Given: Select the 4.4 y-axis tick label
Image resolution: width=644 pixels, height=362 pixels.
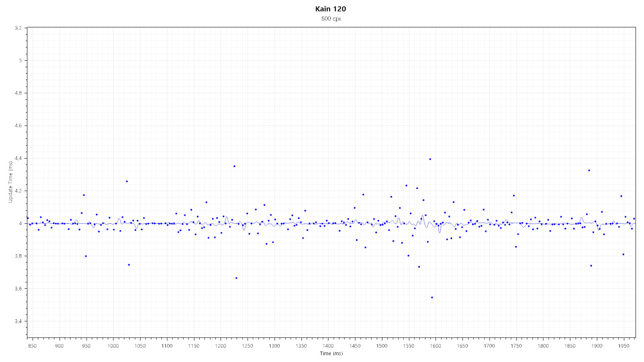Looking at the screenshot, I should (x=19, y=158).
